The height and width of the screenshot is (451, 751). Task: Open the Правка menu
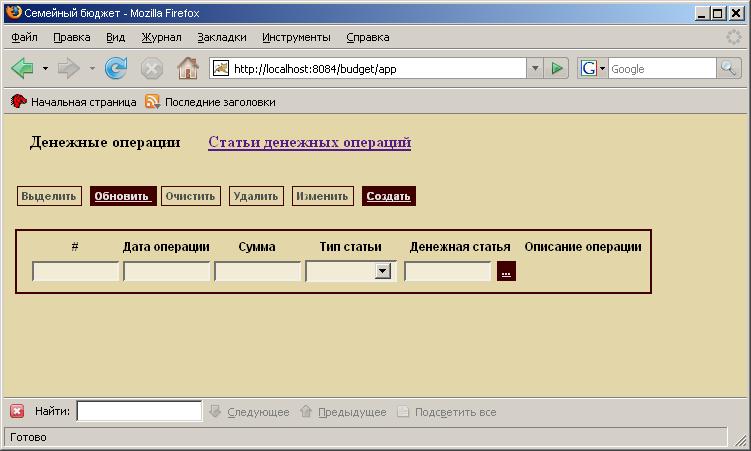[x=72, y=37]
